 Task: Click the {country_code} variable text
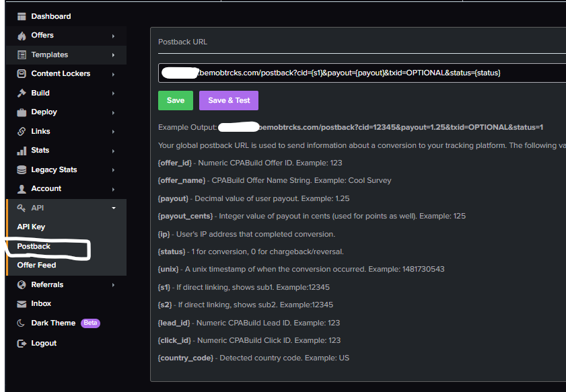pyautogui.click(x=186, y=358)
